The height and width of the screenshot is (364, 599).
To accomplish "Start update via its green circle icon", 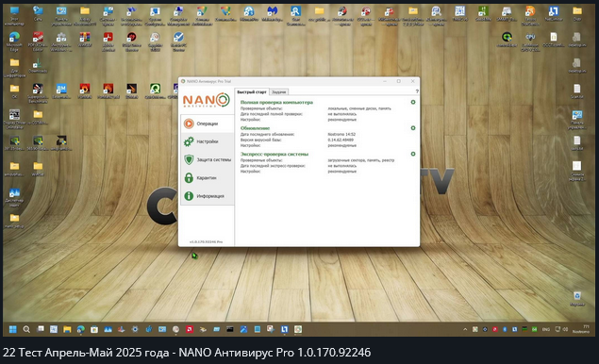I will pos(413,128).
